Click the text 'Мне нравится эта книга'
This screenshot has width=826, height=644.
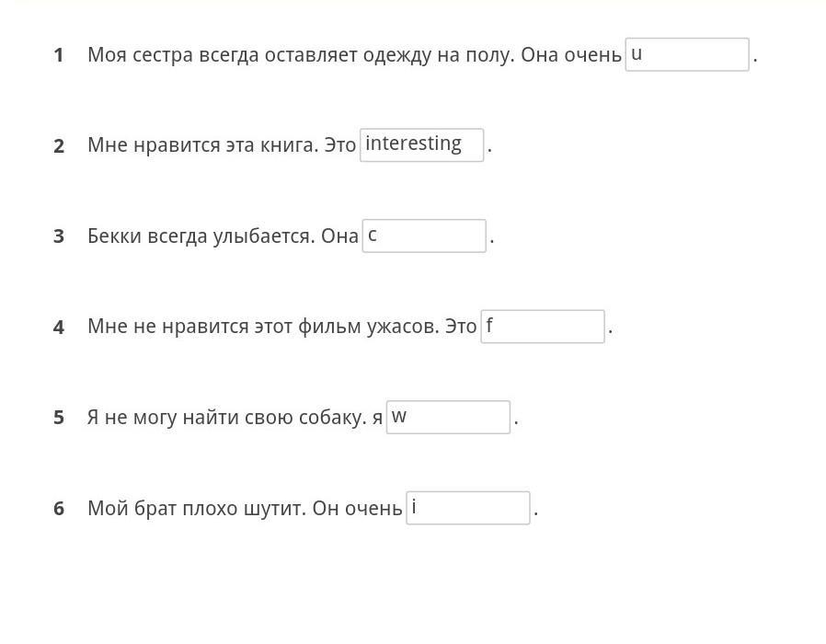[202, 145]
